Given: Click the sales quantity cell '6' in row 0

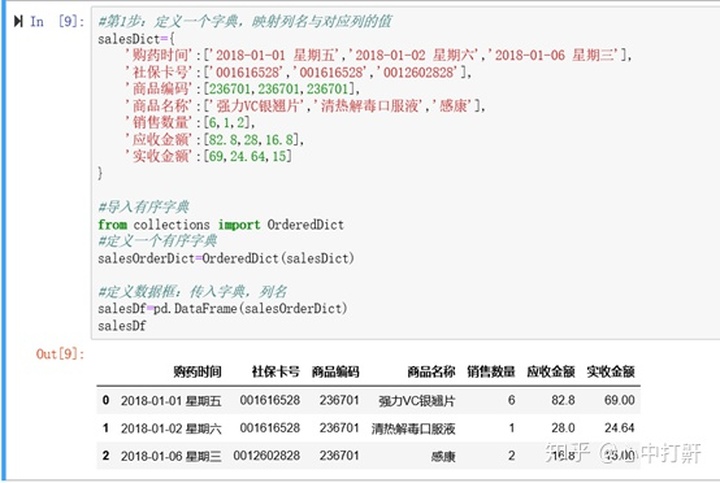Looking at the screenshot, I should point(511,400).
